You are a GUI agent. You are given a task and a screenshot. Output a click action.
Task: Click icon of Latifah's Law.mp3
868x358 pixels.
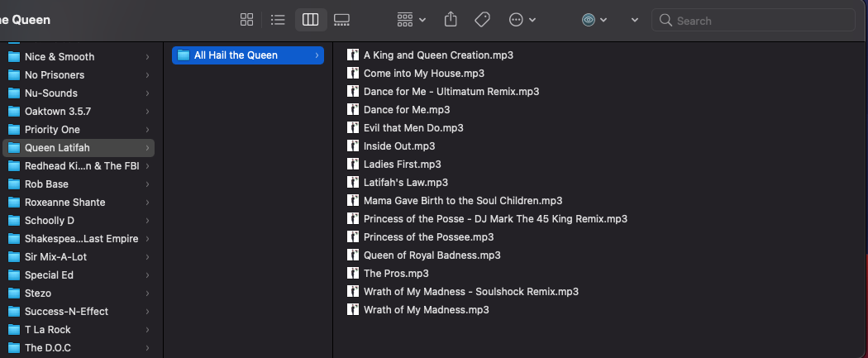click(353, 183)
